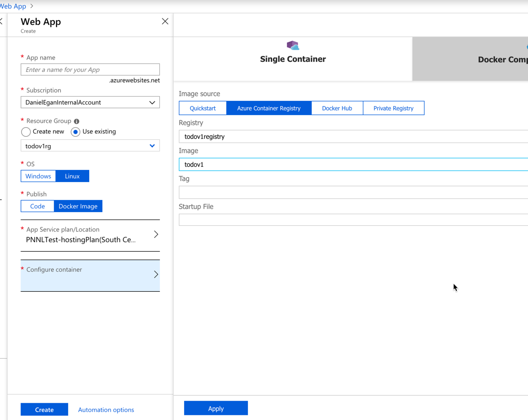Viewport: 528px width, 420px height.
Task: Open the Subscription dropdown
Action: click(90, 102)
